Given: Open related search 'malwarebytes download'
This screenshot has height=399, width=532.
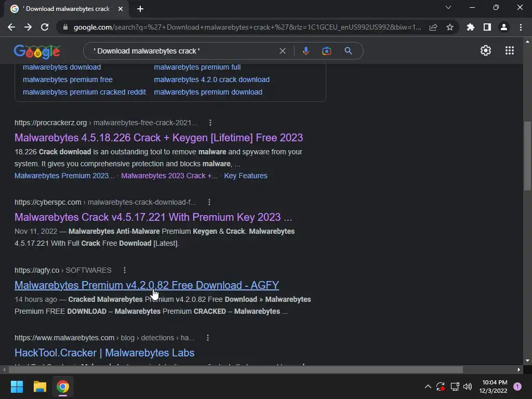Looking at the screenshot, I should [62, 67].
